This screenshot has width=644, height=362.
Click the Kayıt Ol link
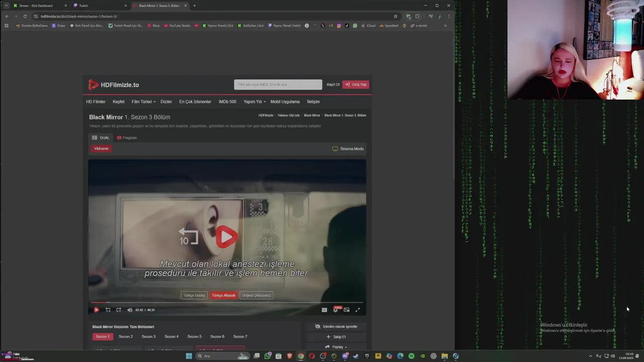tap(333, 84)
